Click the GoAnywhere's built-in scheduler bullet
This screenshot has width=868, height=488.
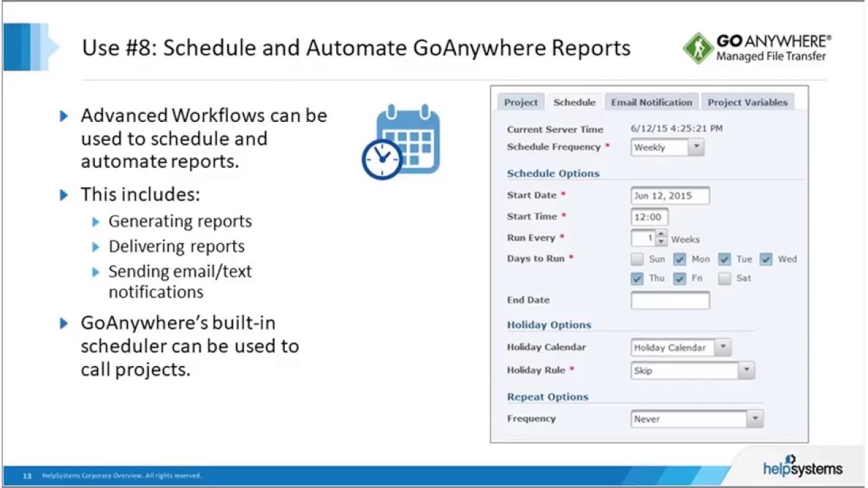[x=190, y=346]
